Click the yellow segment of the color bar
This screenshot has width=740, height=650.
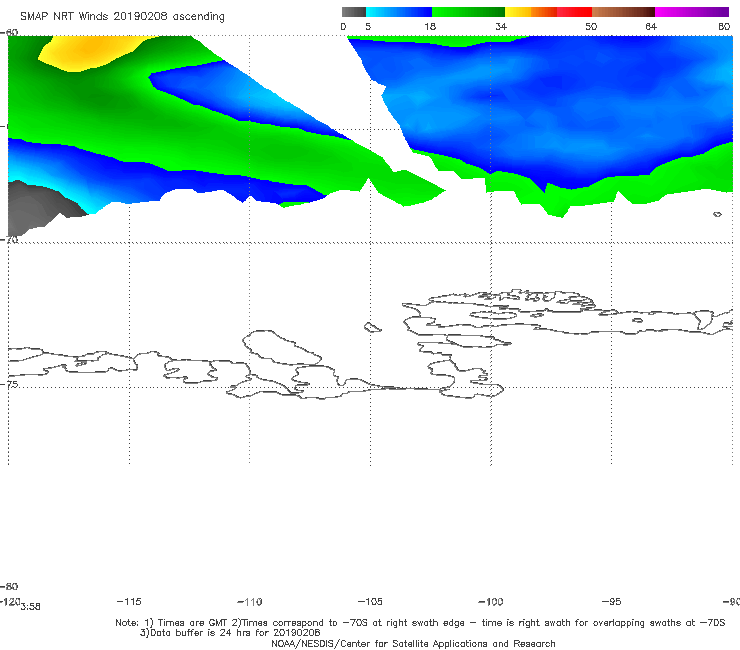[518, 12]
